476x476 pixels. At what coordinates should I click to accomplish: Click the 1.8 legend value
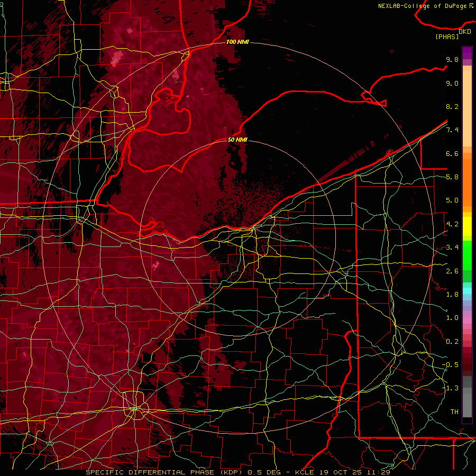pyautogui.click(x=452, y=295)
